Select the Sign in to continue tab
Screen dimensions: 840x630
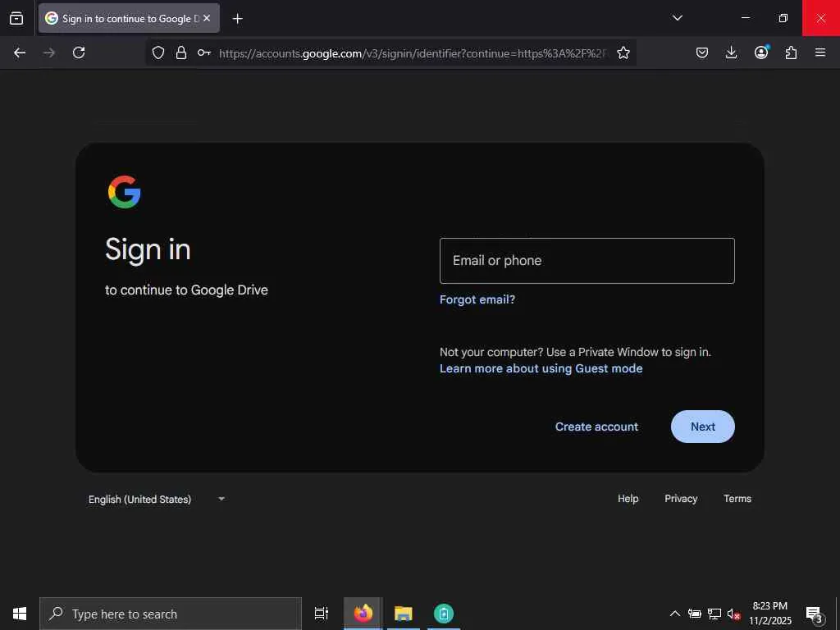(129, 18)
